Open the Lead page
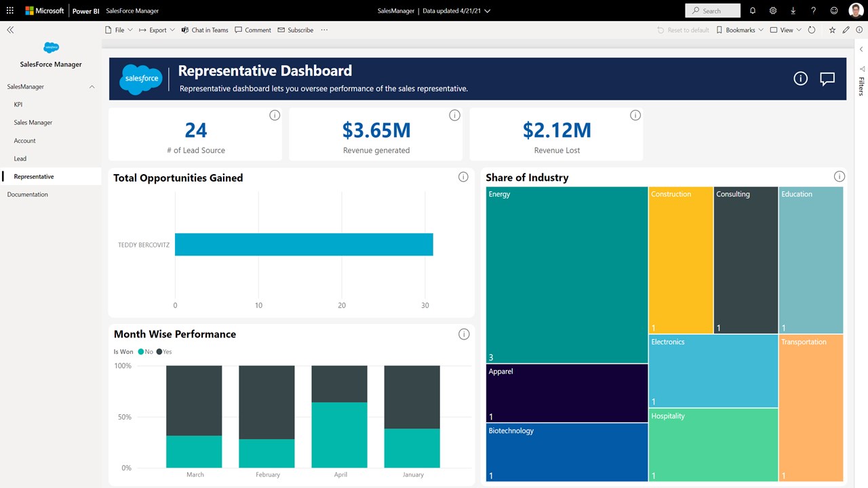 click(51, 159)
